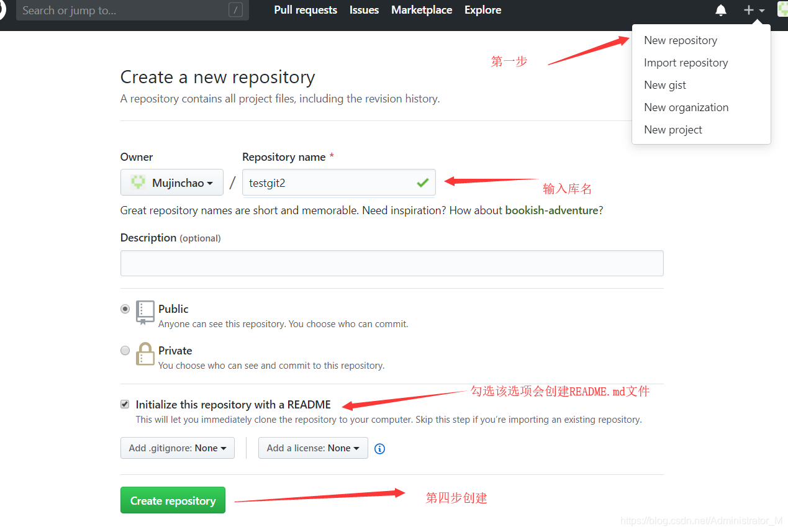Open the Add .gitignore dropdown
Image resolution: width=788 pixels, height=532 pixels.
(178, 448)
